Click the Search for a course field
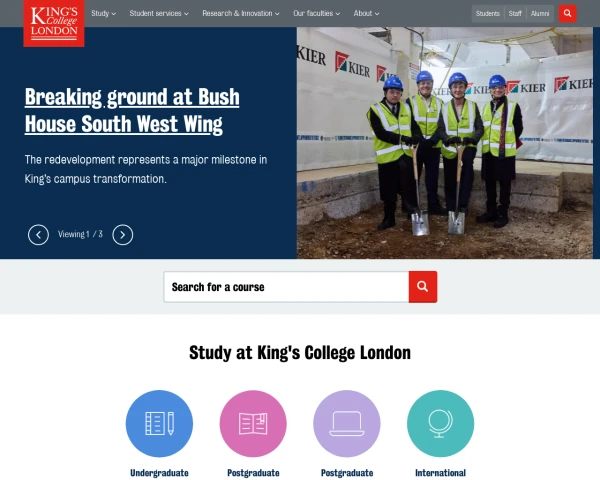The width and height of the screenshot is (600, 480). pyautogui.click(x=286, y=287)
